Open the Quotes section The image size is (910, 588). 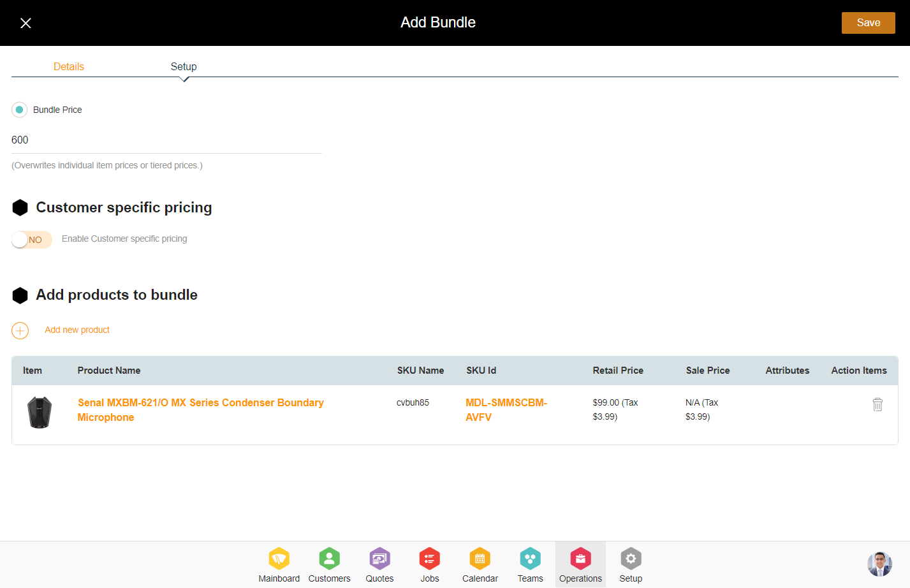click(379, 565)
